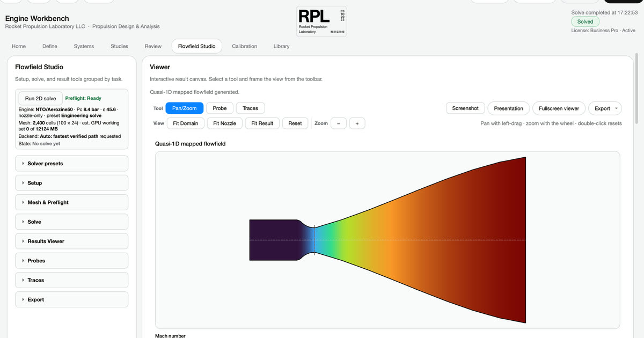The width and height of the screenshot is (644, 338).
Task: Click the flowfield nozzle plot canvas
Action: tap(387, 240)
